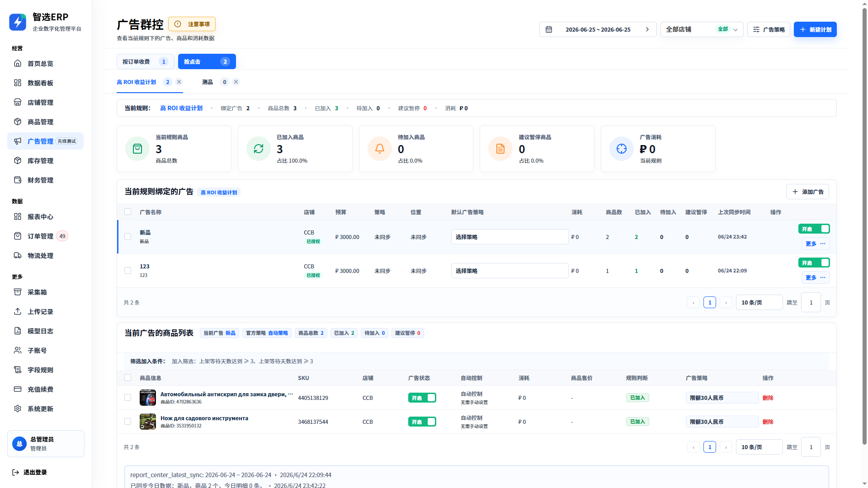868x488 pixels.
Task: Click the 待加入商品 bell icon
Action: 380,149
